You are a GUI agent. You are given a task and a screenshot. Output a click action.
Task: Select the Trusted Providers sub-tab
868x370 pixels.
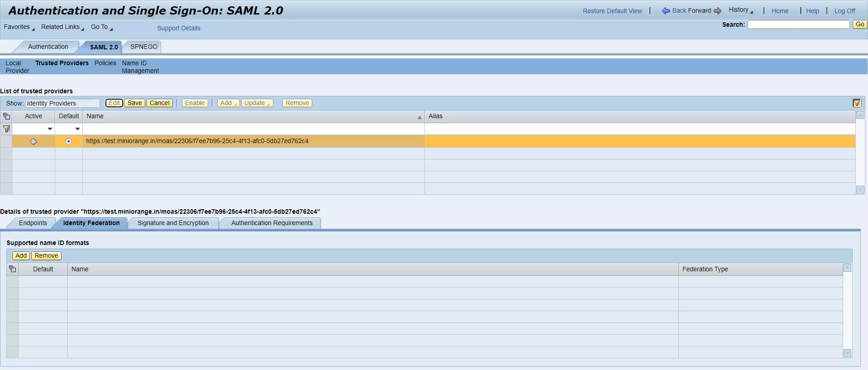pyautogui.click(x=62, y=63)
